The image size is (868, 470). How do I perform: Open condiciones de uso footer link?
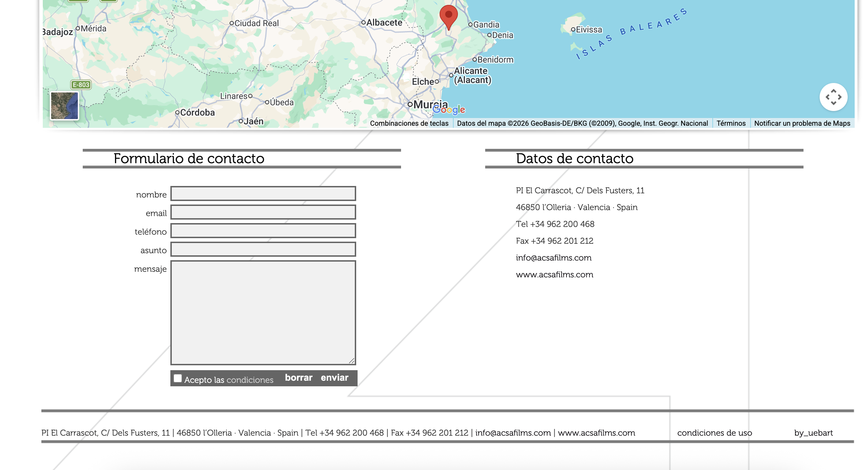point(714,433)
